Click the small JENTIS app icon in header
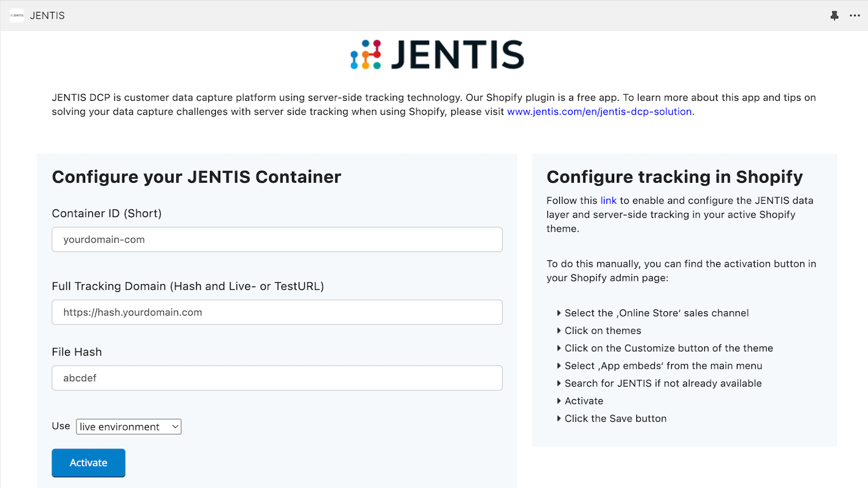This screenshot has height=488, width=868. pyautogui.click(x=17, y=16)
